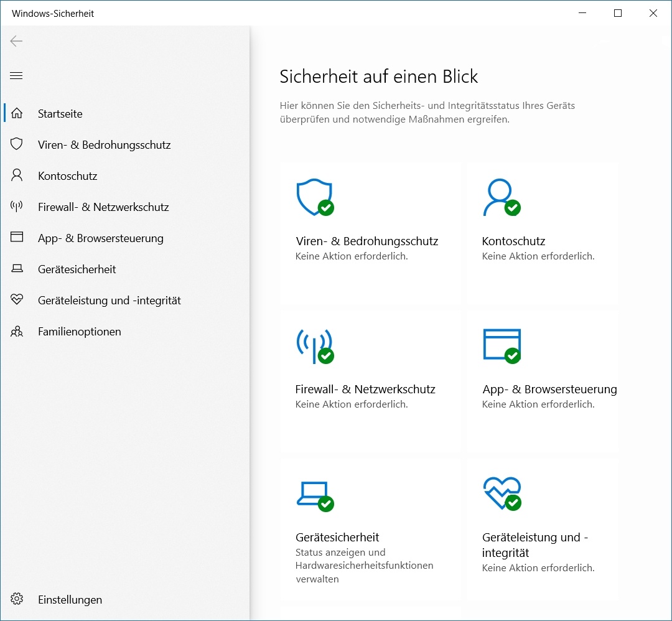Image resolution: width=672 pixels, height=621 pixels.
Task: Go to Startseite in the sidebar
Action: 60,114
